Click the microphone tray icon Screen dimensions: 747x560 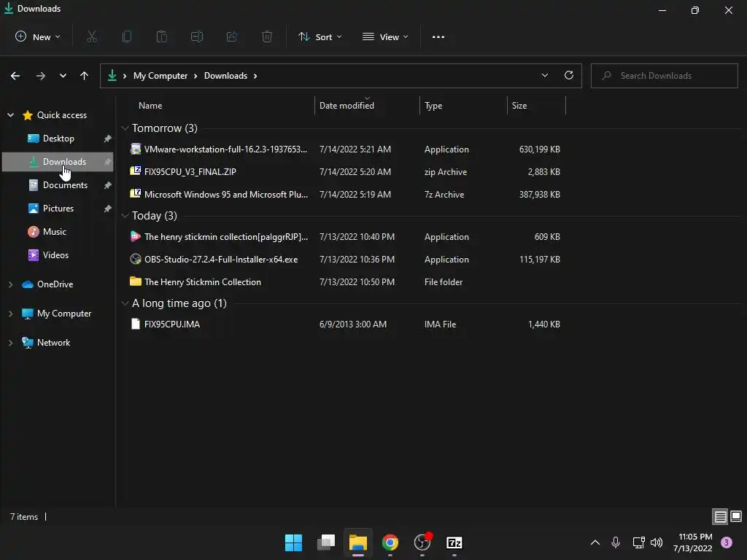[616, 542]
